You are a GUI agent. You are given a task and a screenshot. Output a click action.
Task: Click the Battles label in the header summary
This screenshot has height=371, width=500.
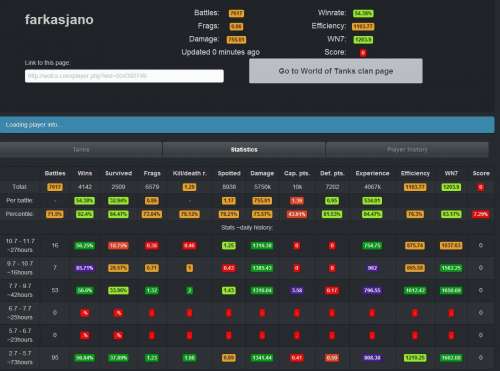click(x=207, y=13)
